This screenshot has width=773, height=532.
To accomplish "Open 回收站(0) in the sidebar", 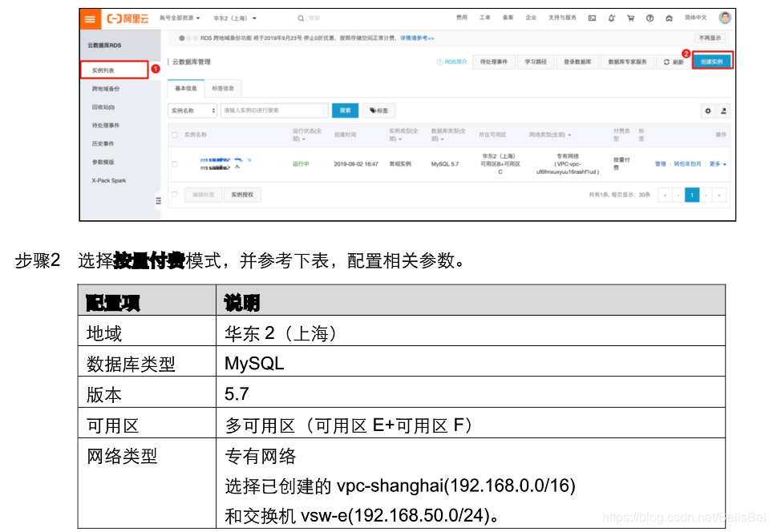I will (103, 107).
